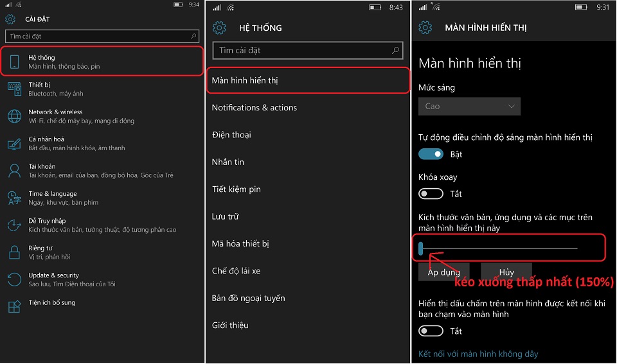The image size is (617, 364).
Task: Toggle show touch dots on connected display
Action: 431,331
